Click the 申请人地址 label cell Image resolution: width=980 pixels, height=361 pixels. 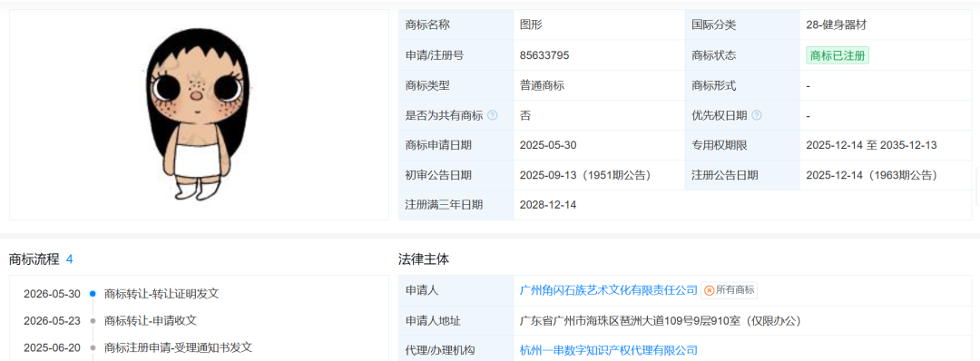click(x=456, y=321)
